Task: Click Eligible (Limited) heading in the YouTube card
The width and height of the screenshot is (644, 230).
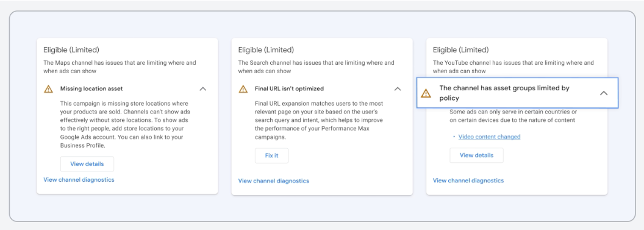Action: pos(461,50)
